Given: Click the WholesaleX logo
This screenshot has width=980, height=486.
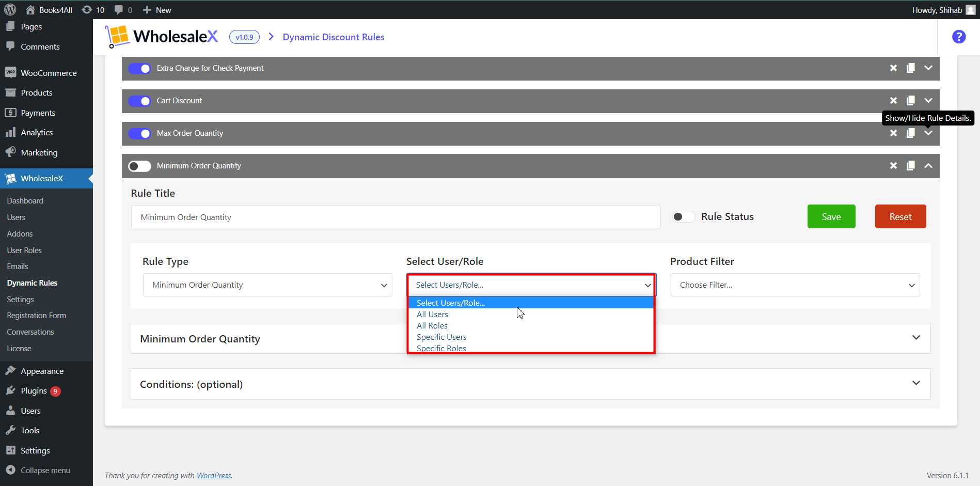Looking at the screenshot, I should (x=162, y=37).
